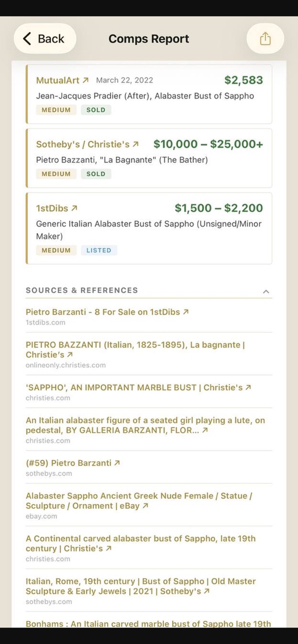Tap the SOLD tag on MutualArt comp
The width and height of the screenshot is (298, 644).
(x=96, y=110)
